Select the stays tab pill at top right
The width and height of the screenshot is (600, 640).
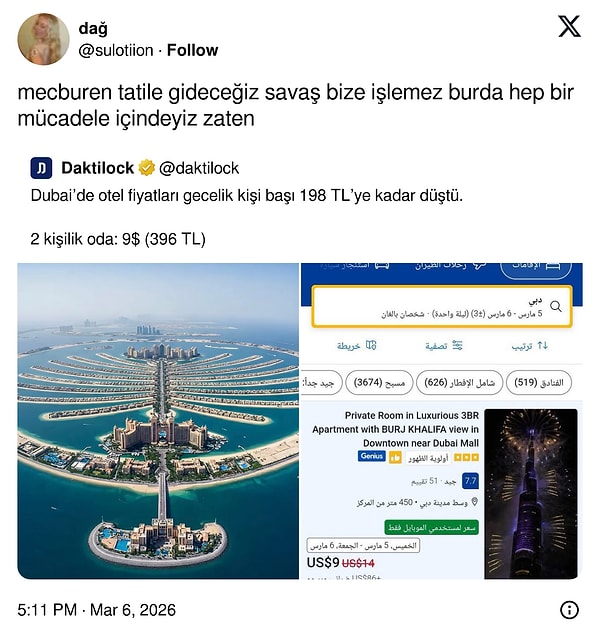click(x=536, y=268)
